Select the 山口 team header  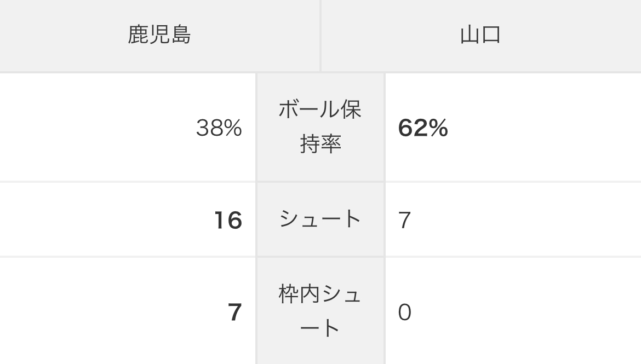coord(480,35)
